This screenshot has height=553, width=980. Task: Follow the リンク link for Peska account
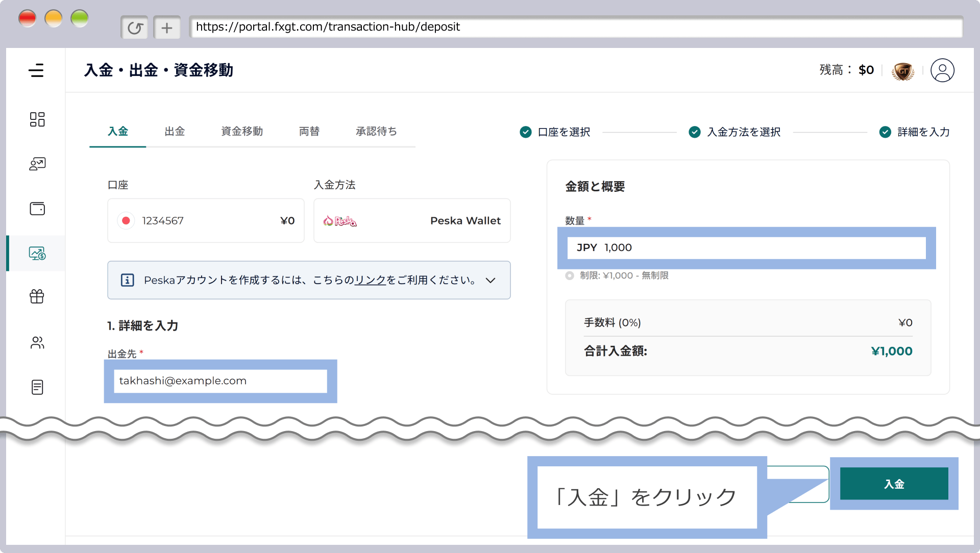click(370, 280)
